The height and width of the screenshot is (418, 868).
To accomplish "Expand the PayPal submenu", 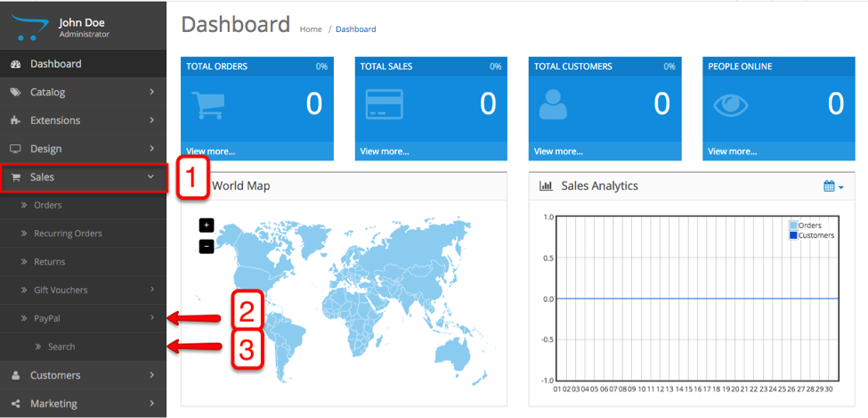I will coord(83,318).
